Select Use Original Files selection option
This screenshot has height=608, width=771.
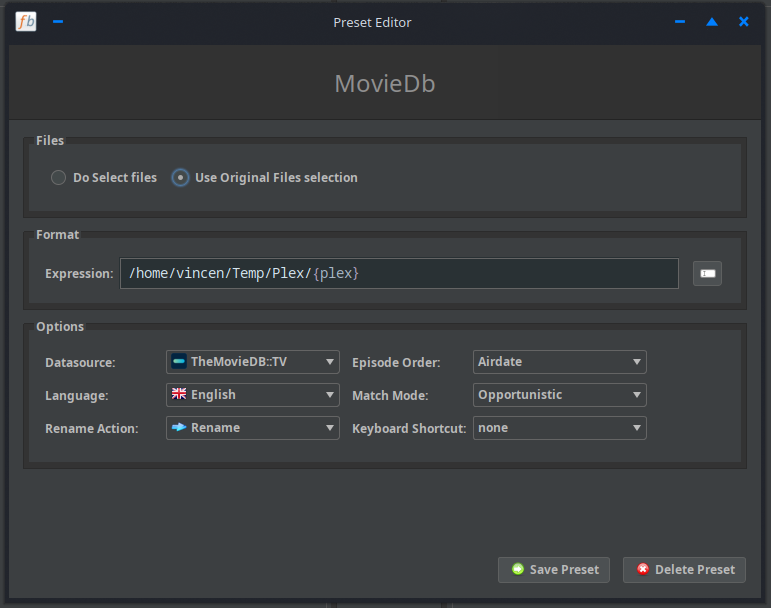[x=265, y=177]
